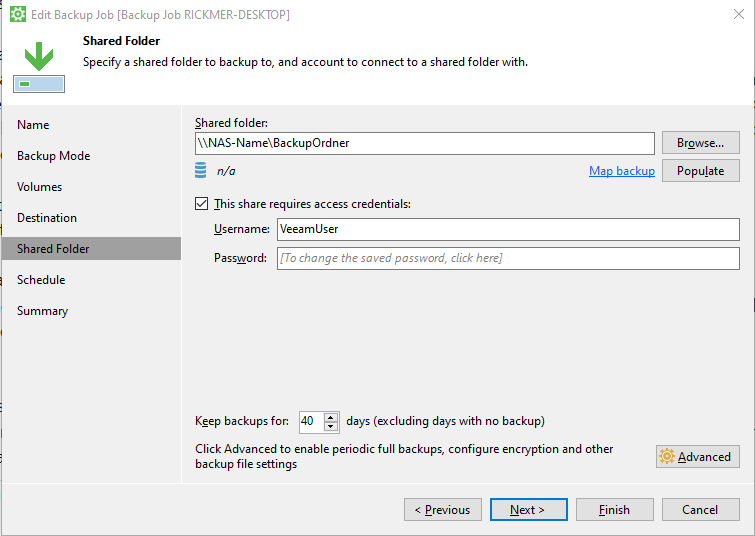Go to the Name step
The width and height of the screenshot is (755, 536).
coord(33,125)
